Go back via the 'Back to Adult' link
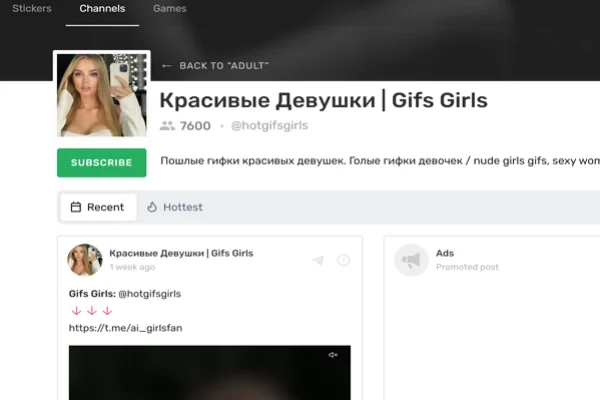600x400 pixels. point(224,66)
